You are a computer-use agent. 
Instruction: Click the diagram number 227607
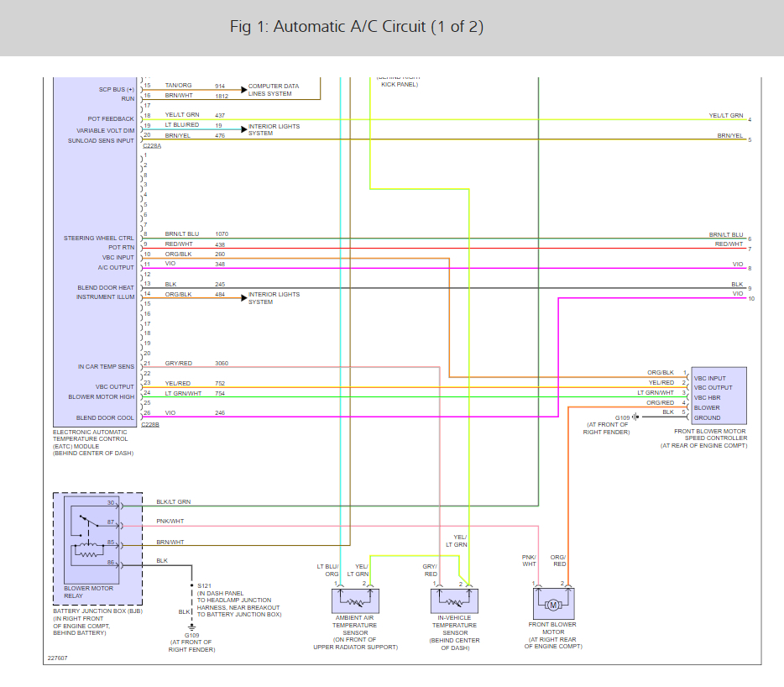(x=58, y=658)
